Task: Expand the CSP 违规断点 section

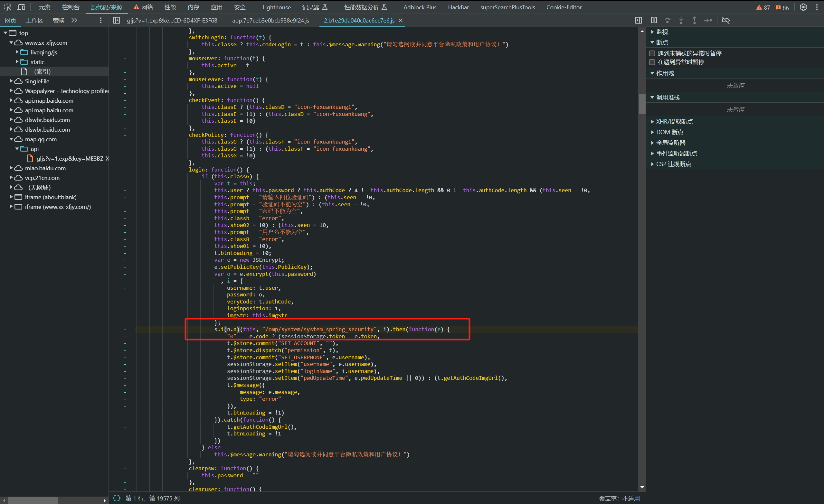Action: (x=652, y=164)
